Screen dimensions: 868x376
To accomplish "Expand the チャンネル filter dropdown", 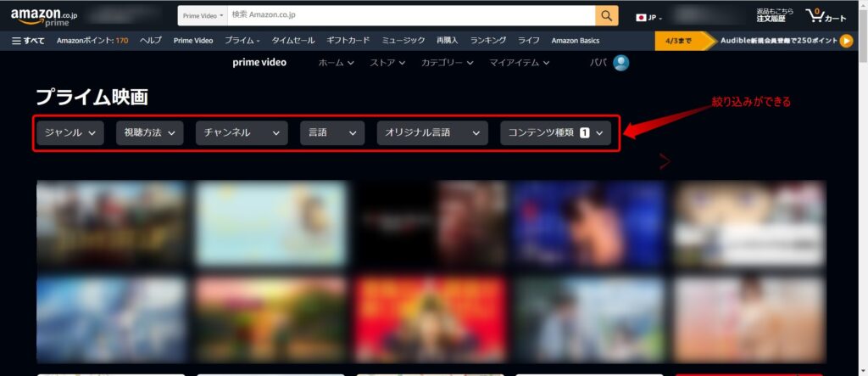I will 242,133.
